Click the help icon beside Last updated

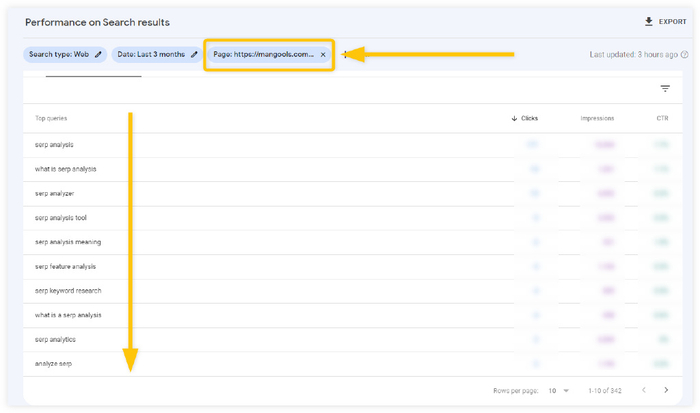coord(685,55)
